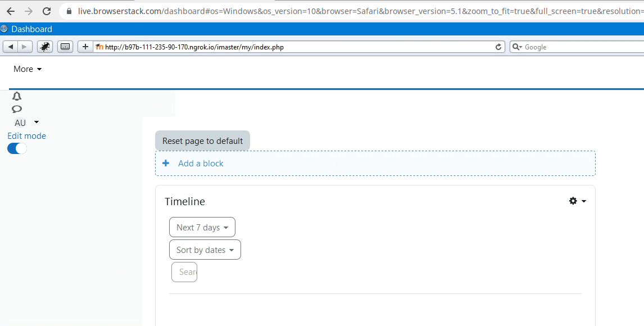The height and width of the screenshot is (326, 644).
Task: Reload the BrowserStack page in Chrome
Action: [47, 11]
